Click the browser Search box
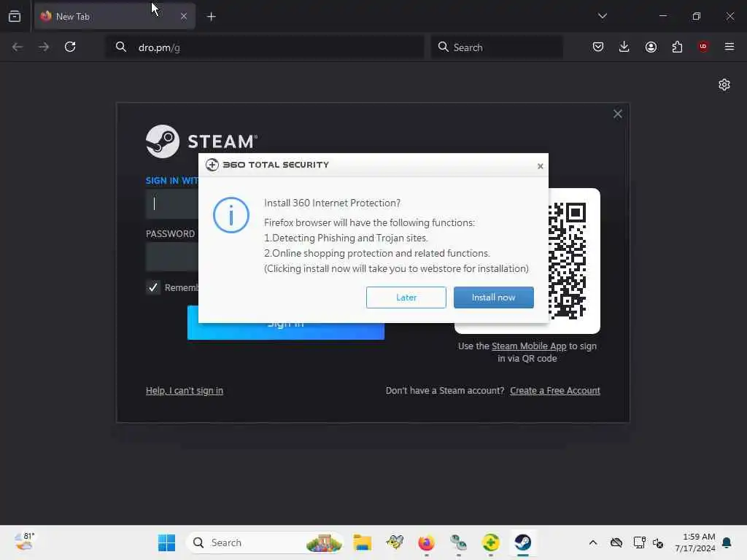Screen dimensions: 747x560 click(497, 47)
